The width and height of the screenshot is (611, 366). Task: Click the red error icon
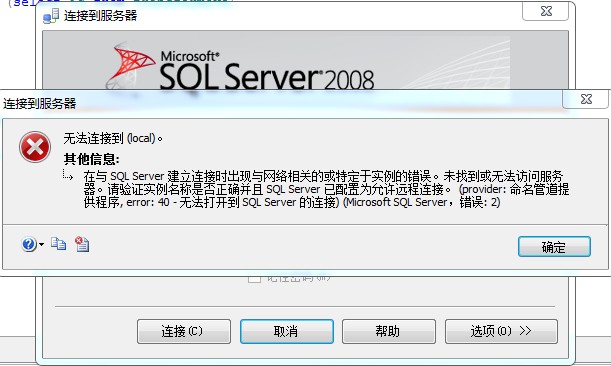35,147
